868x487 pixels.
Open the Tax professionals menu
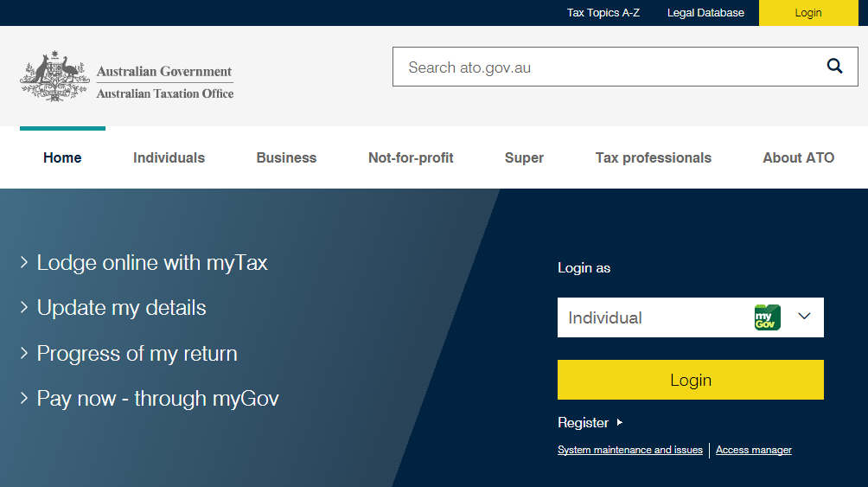click(x=654, y=158)
